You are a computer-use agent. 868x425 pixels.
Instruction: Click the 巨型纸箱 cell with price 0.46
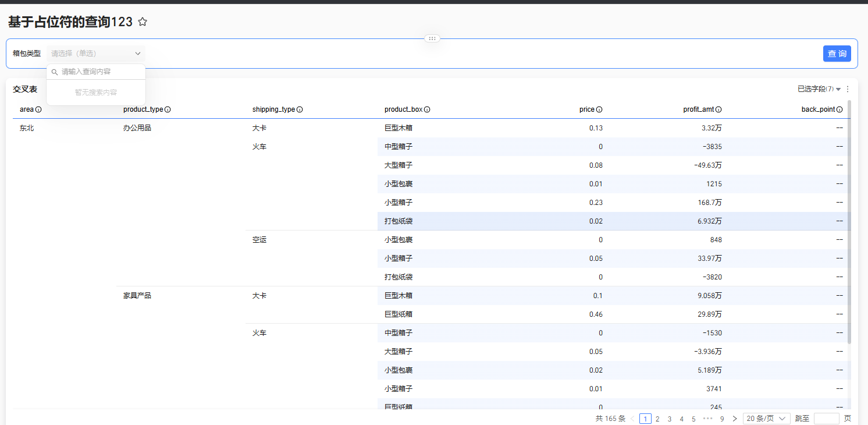click(399, 314)
